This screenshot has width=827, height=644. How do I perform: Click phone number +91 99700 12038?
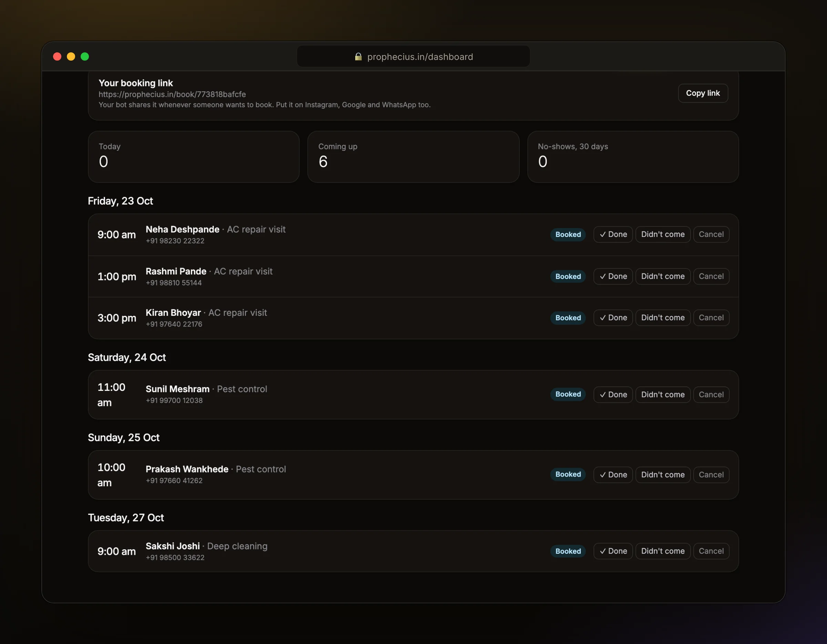[x=174, y=400]
